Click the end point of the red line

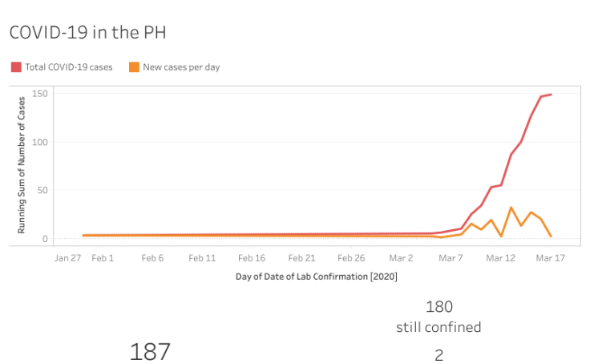[x=551, y=95]
